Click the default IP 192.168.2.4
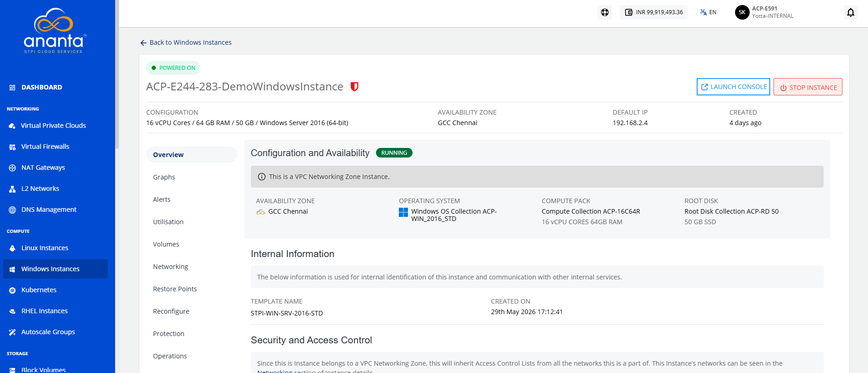 (630, 123)
